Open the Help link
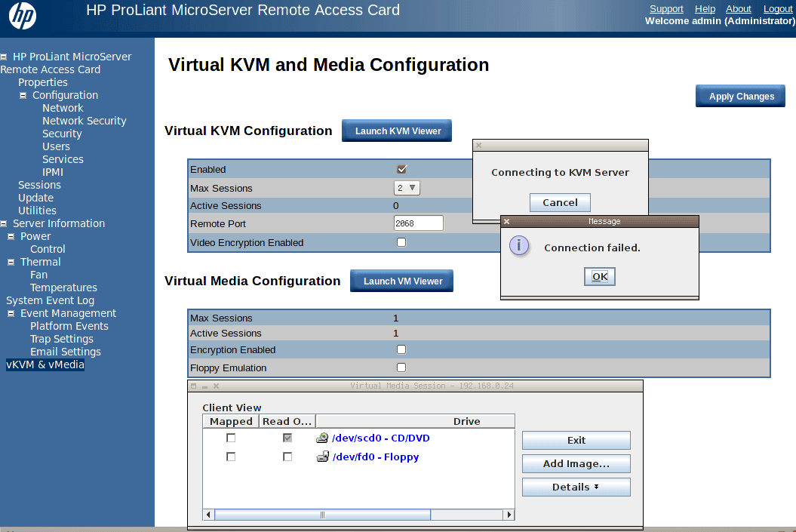This screenshot has width=796, height=532. click(x=705, y=8)
